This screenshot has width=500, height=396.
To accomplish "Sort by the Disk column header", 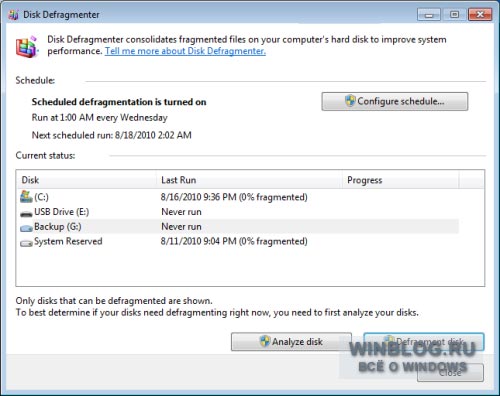I will point(86,180).
